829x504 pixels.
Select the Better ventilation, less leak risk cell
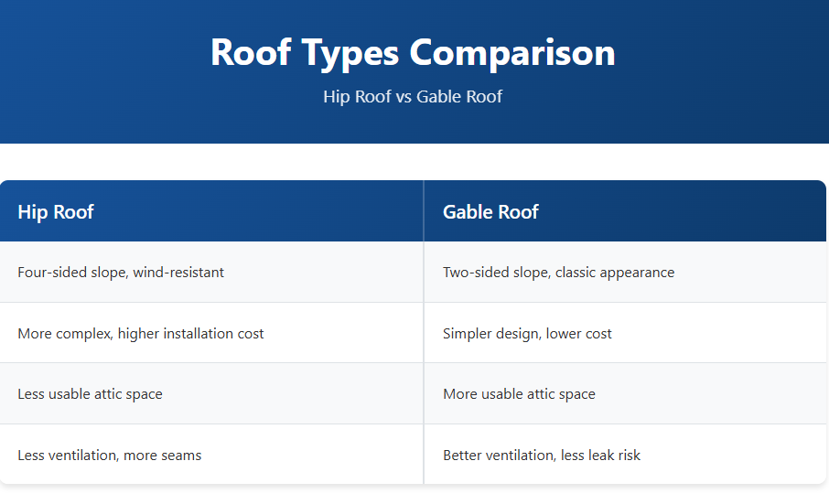[x=542, y=456]
